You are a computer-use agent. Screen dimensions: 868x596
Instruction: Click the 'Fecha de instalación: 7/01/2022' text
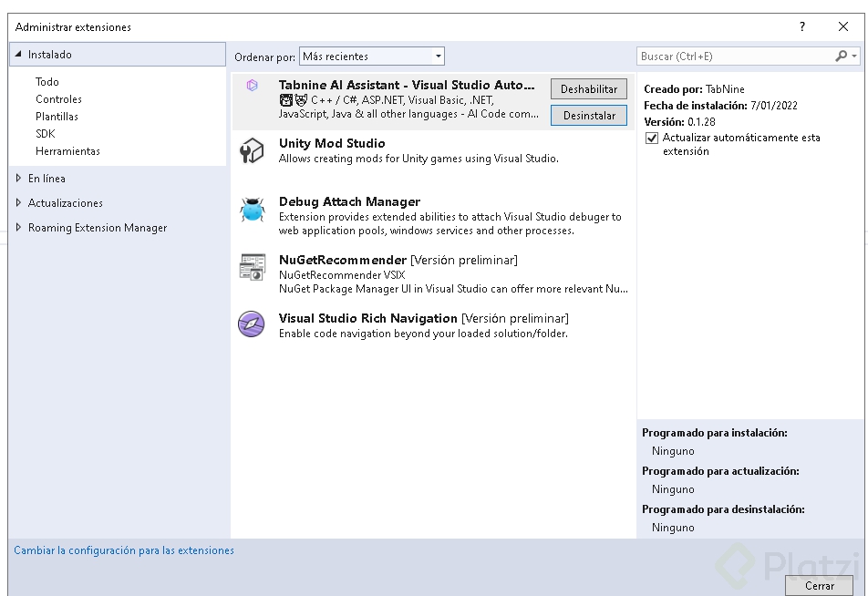pyautogui.click(x=720, y=105)
